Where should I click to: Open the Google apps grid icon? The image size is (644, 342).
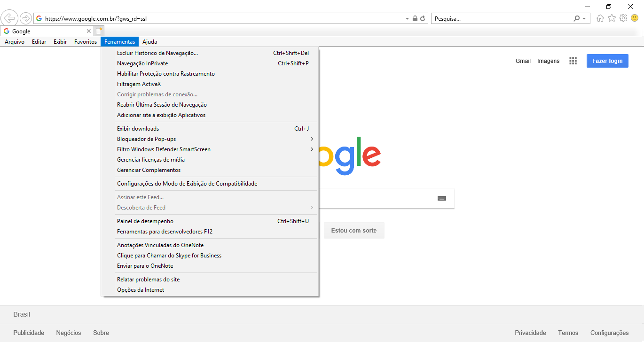click(573, 61)
